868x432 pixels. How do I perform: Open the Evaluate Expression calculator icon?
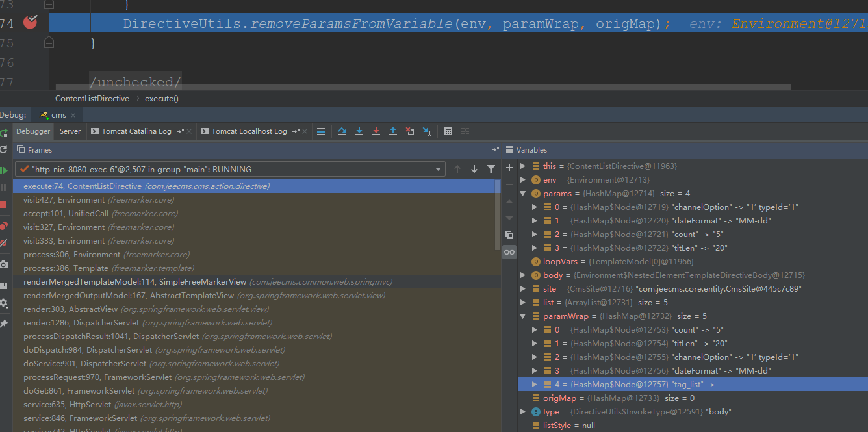[x=448, y=131]
